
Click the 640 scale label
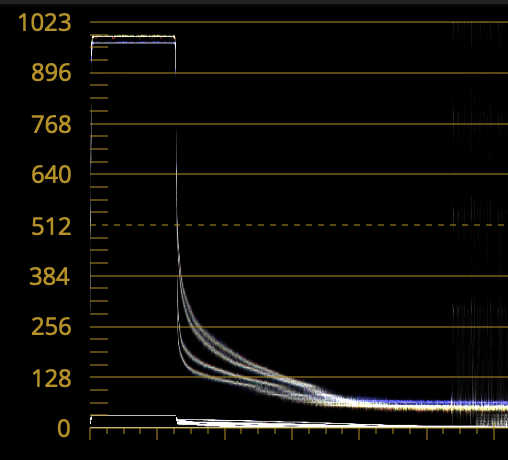(51, 174)
